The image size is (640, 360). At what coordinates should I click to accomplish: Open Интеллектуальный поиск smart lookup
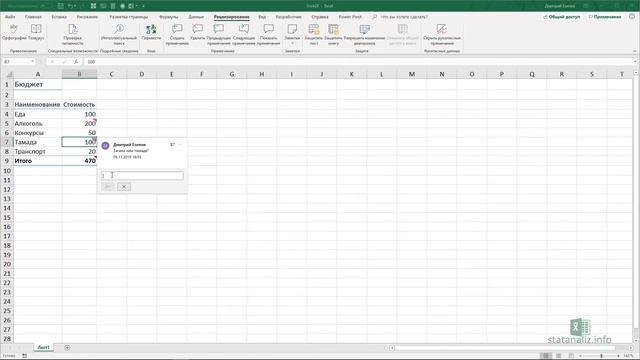point(119,34)
